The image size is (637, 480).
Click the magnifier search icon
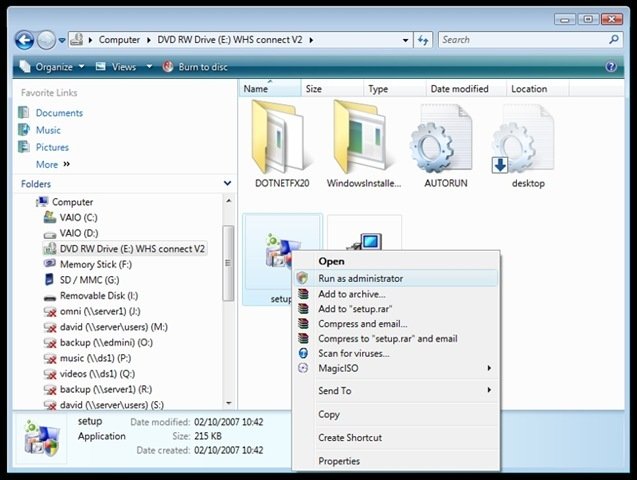tap(614, 39)
